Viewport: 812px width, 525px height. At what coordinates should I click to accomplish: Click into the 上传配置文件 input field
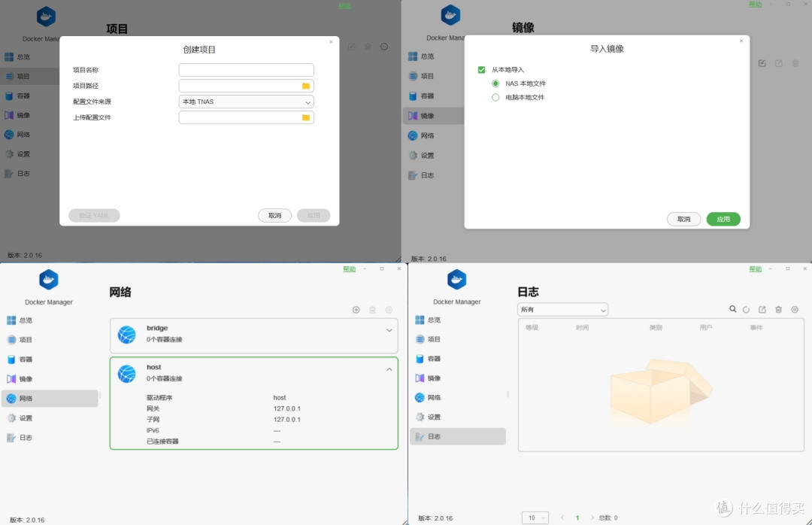(x=247, y=117)
